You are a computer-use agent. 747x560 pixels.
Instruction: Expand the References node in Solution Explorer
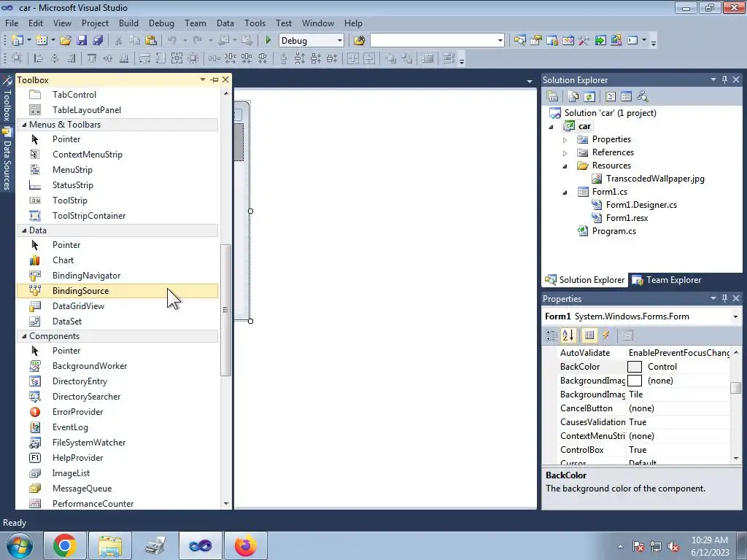point(565,153)
